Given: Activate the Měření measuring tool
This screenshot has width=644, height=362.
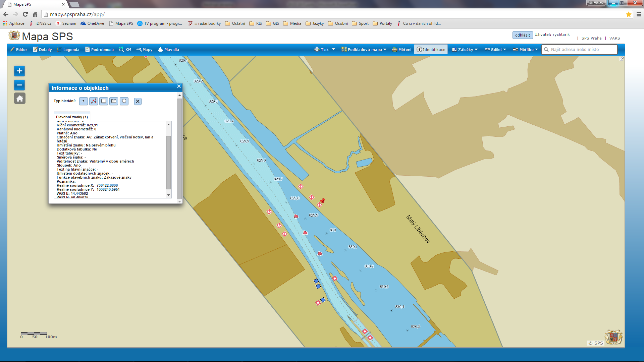Looking at the screenshot, I should point(401,50).
